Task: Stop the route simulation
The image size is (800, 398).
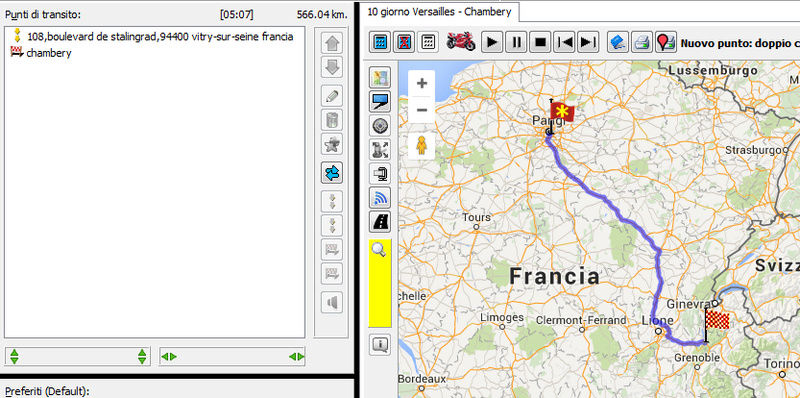Action: (x=540, y=42)
